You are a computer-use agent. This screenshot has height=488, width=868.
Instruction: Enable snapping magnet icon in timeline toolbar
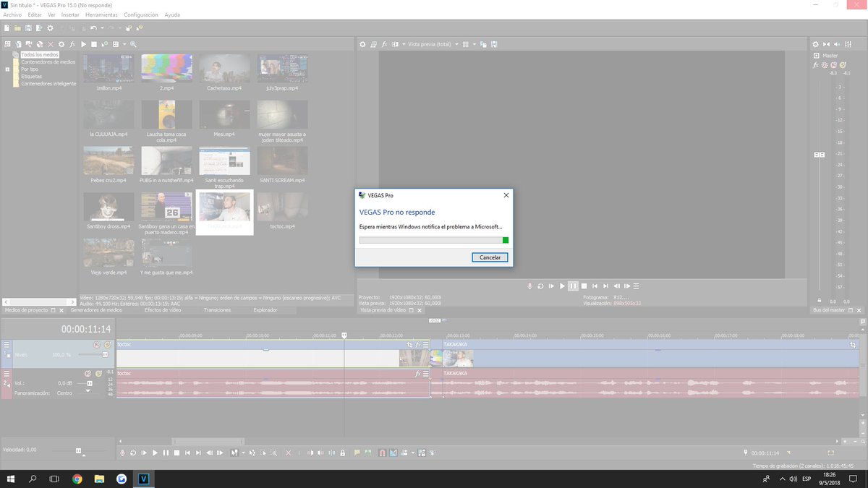[383, 453]
